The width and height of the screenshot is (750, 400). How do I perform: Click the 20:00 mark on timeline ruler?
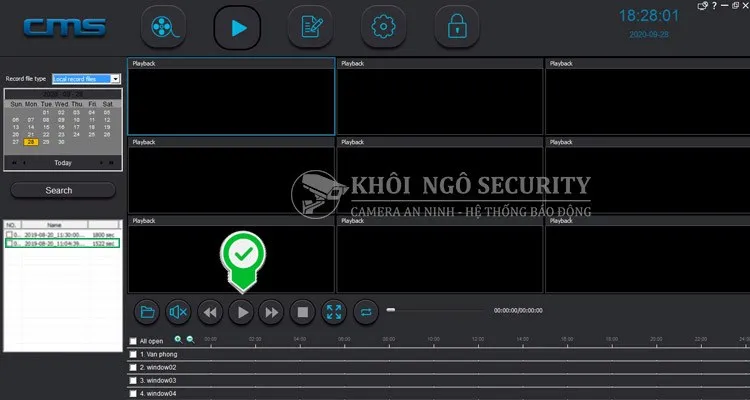tap(656, 339)
